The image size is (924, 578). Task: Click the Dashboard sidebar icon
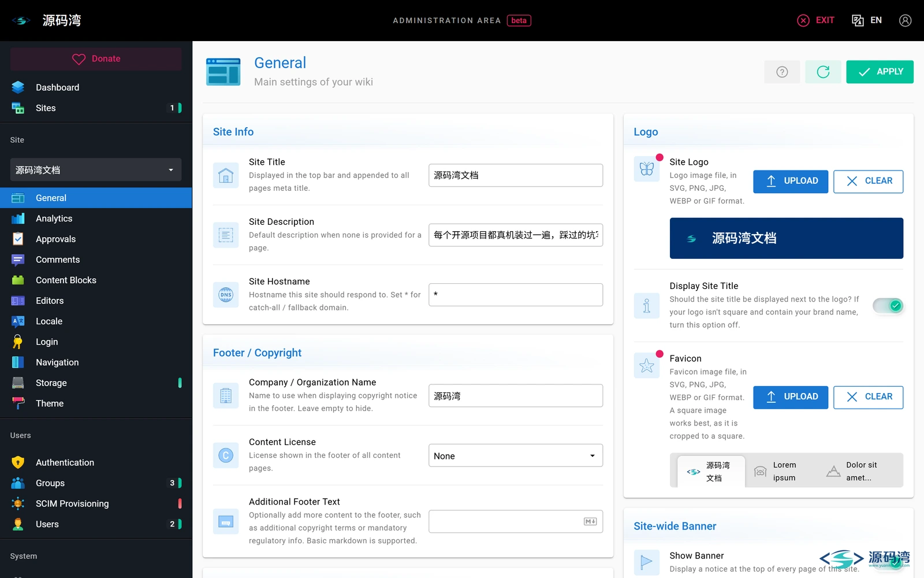pyautogui.click(x=18, y=87)
